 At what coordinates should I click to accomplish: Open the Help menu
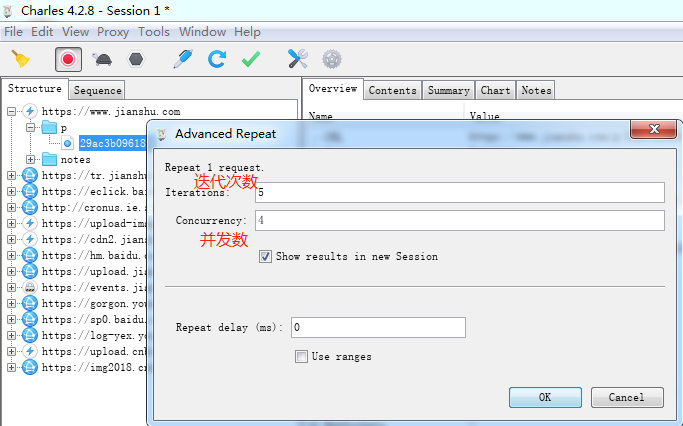click(x=247, y=32)
